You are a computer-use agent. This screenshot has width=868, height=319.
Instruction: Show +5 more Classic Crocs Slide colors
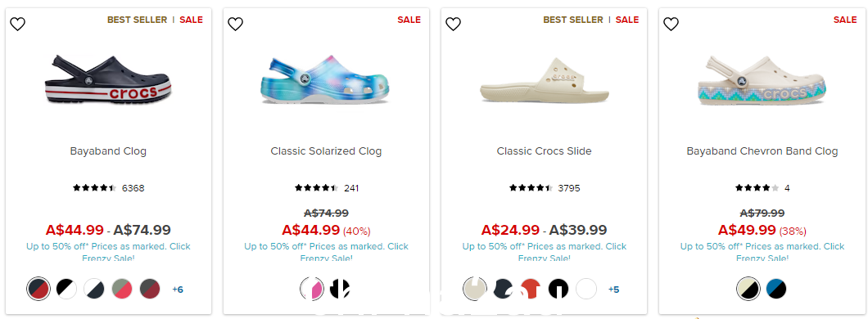[x=613, y=290]
